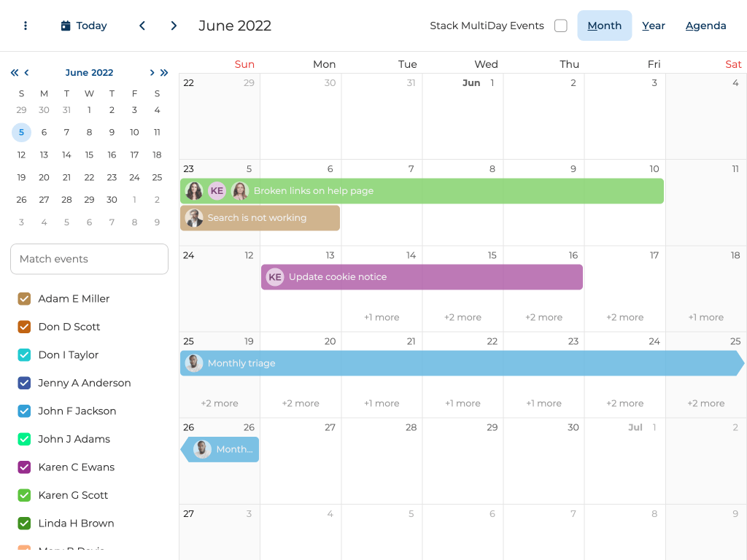Viewport: 747px width, 560px height.
Task: Click mini calendar next month chevron
Action: point(152,73)
